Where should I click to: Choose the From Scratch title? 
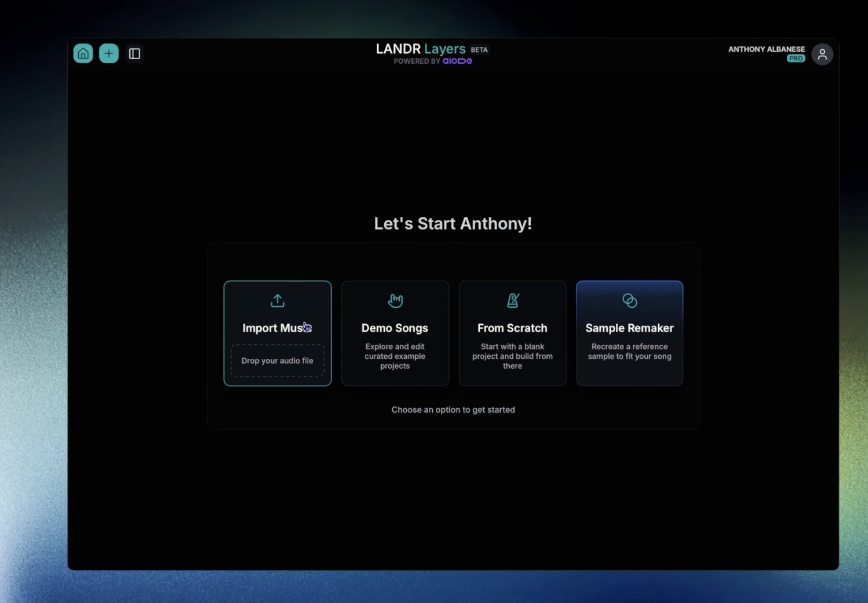(512, 328)
